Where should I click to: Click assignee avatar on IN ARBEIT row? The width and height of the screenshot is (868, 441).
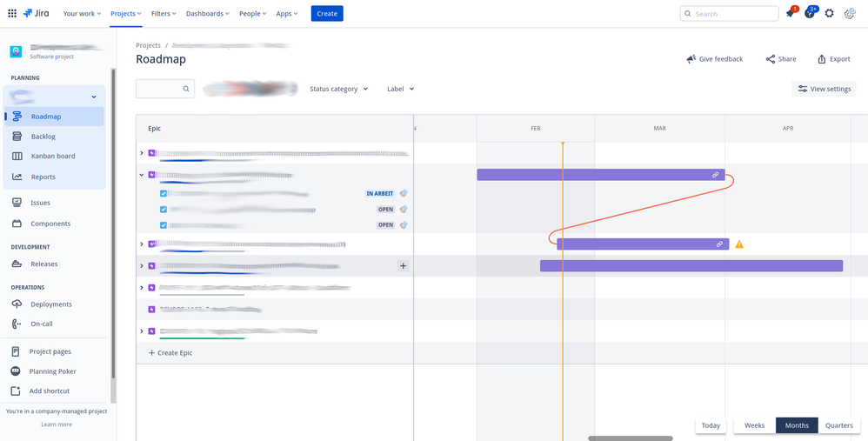[404, 193]
